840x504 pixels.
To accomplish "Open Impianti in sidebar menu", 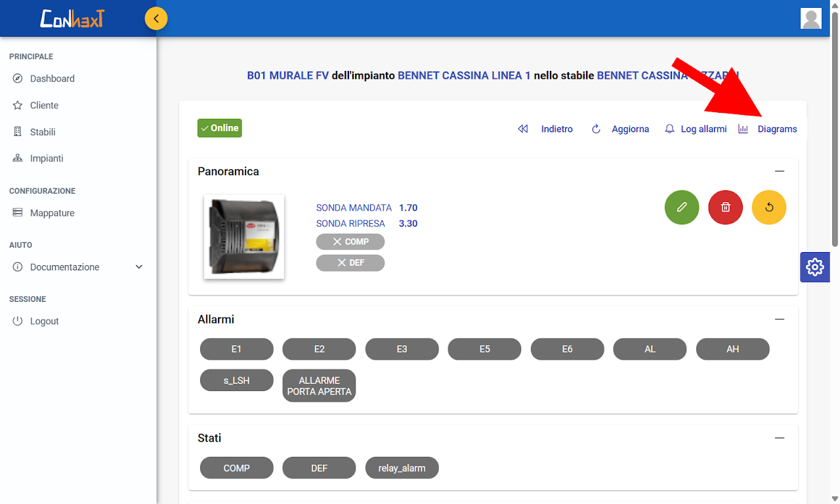I will [x=46, y=159].
